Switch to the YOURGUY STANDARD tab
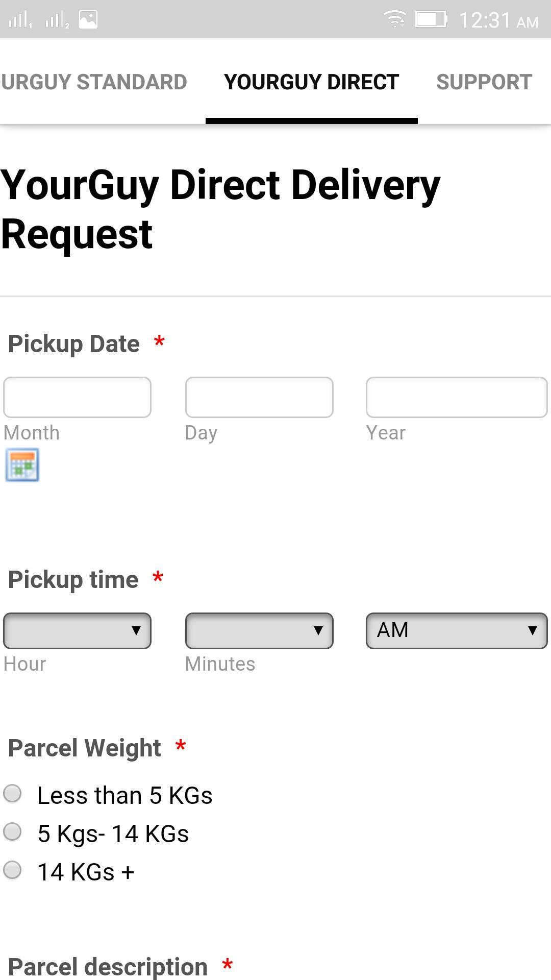Viewport: 551px width, 980px height. pyautogui.click(x=93, y=82)
